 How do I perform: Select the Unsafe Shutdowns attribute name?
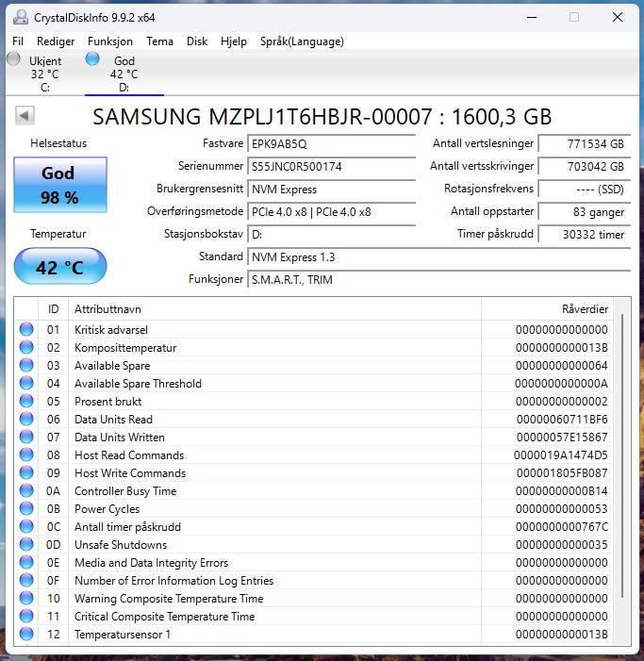(121, 545)
